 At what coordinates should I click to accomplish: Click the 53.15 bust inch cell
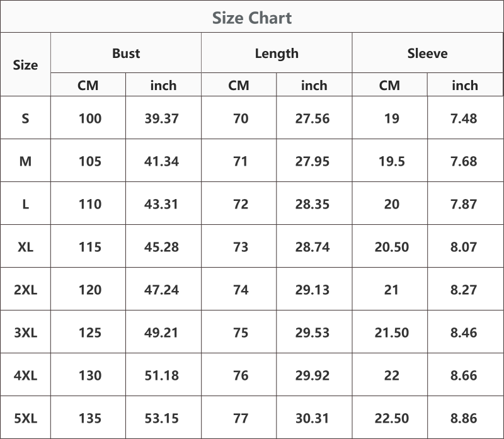click(162, 418)
